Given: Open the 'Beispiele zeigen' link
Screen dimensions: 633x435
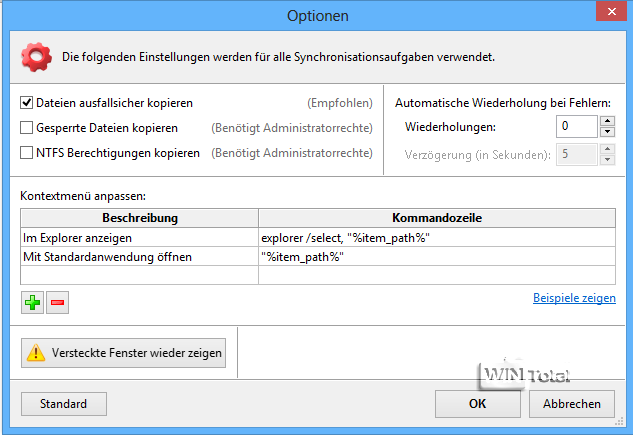Looking at the screenshot, I should click(574, 298).
